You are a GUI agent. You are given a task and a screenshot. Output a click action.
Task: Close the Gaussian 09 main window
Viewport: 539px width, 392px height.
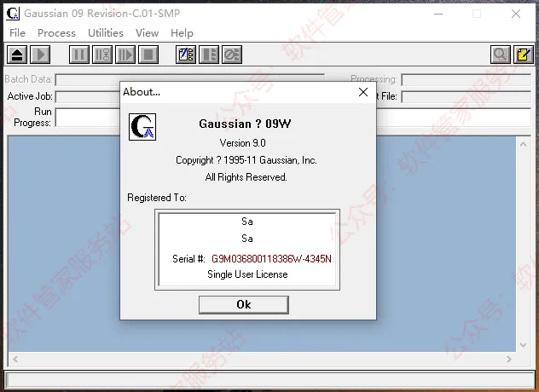516,14
